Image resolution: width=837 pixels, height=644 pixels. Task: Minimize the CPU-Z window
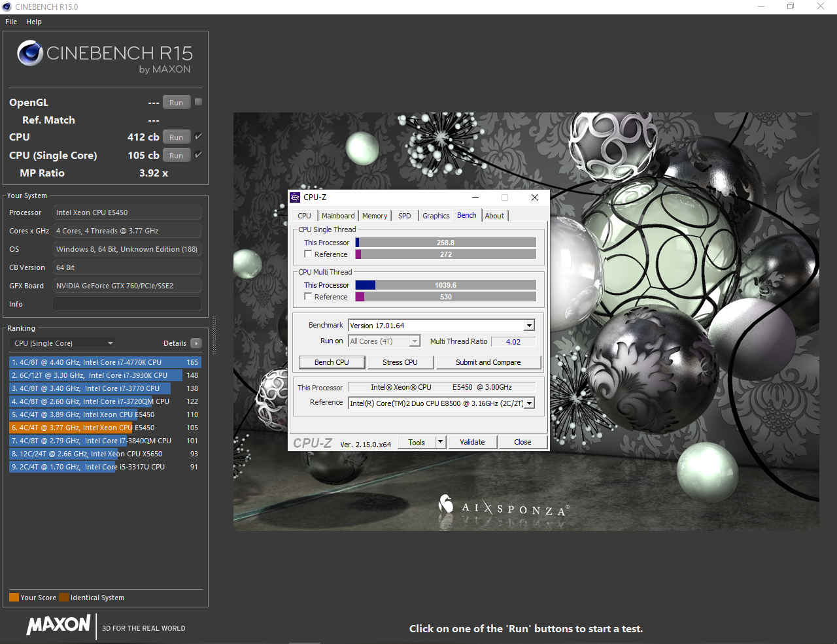475,197
